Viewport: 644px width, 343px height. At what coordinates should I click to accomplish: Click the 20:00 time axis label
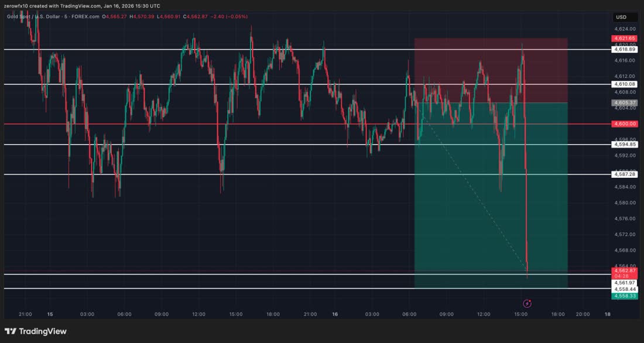point(583,314)
